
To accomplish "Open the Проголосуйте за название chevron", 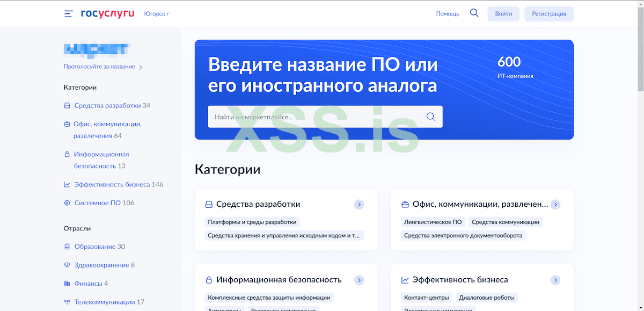I will click(x=141, y=67).
